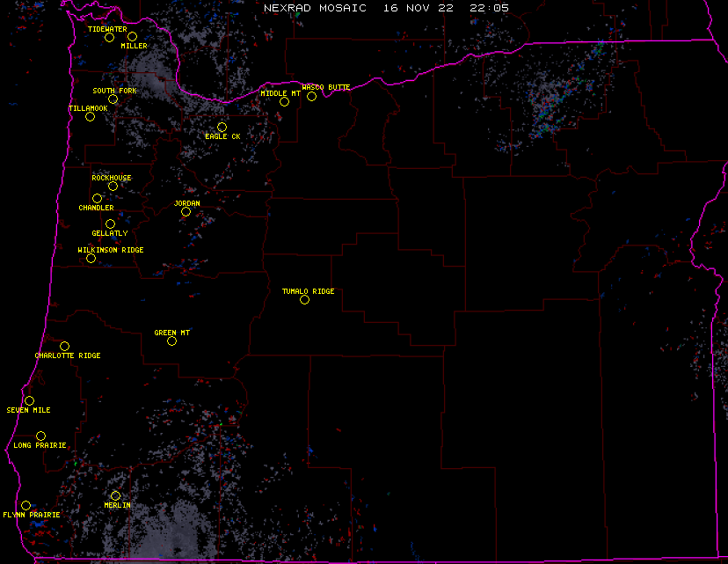Screen dimensions: 728x564
Task: Click the Long Prairie station circle
Action: pyautogui.click(x=40, y=436)
